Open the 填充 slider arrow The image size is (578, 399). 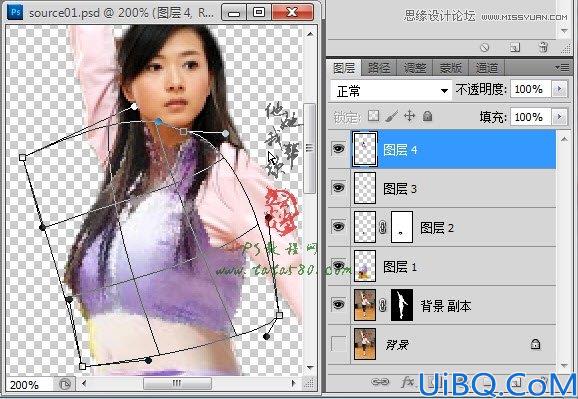click(x=560, y=117)
